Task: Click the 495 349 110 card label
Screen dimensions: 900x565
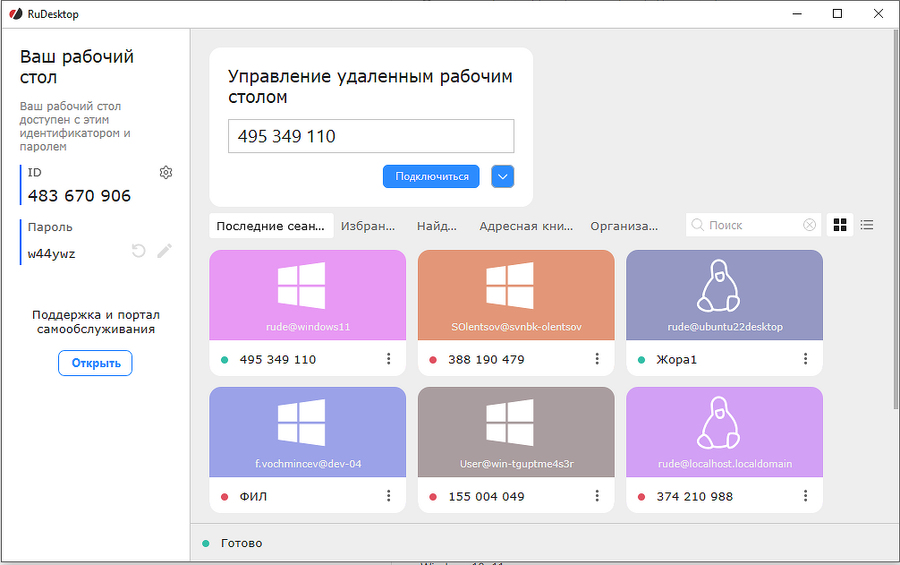Action: click(278, 359)
